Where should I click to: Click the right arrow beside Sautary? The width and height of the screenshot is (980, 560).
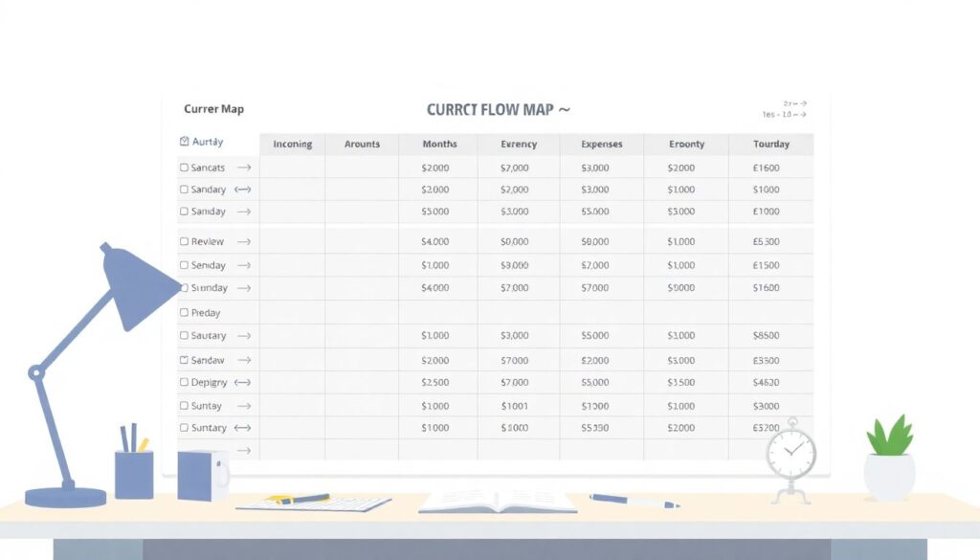(x=244, y=336)
